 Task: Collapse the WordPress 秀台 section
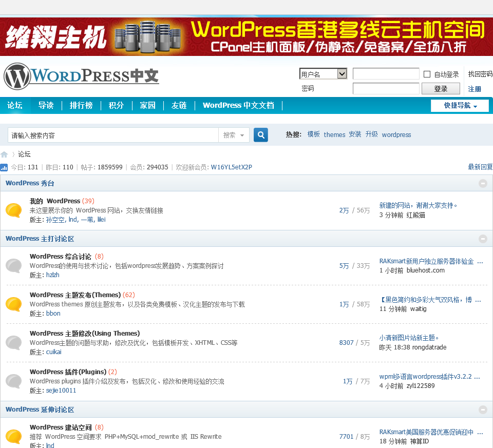point(483,183)
